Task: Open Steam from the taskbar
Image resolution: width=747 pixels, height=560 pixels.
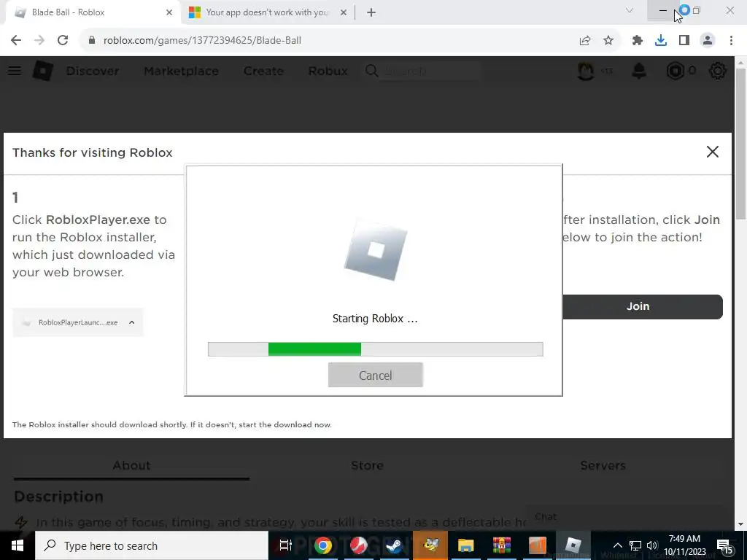Action: [x=394, y=545]
